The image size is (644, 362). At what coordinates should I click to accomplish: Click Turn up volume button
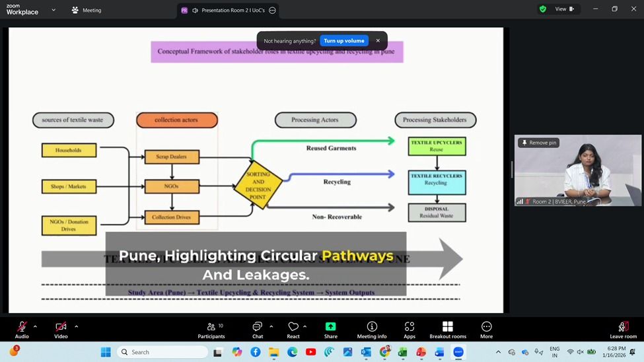tap(343, 41)
